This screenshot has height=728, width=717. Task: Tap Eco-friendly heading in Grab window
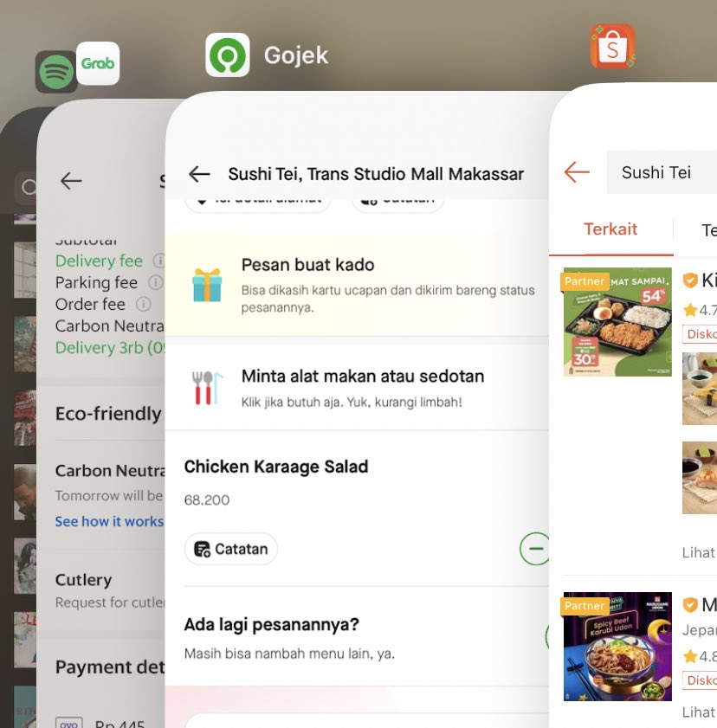coord(108,413)
